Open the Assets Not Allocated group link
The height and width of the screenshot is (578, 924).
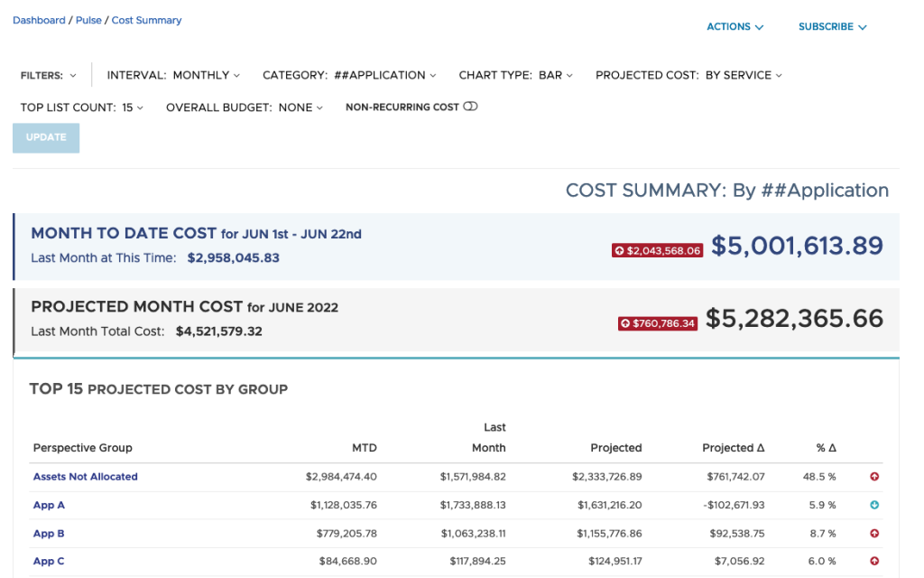pos(85,477)
